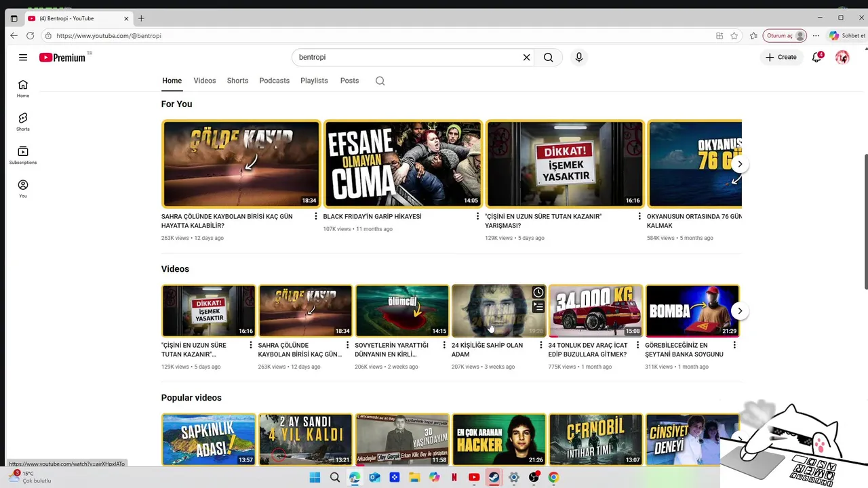
Task: Show next videos in For You row
Action: tap(740, 164)
